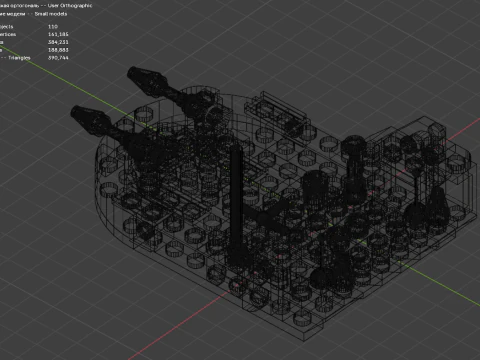Select the bottle-shaped part on the right side
480x360 pixels.
(x=437, y=207)
